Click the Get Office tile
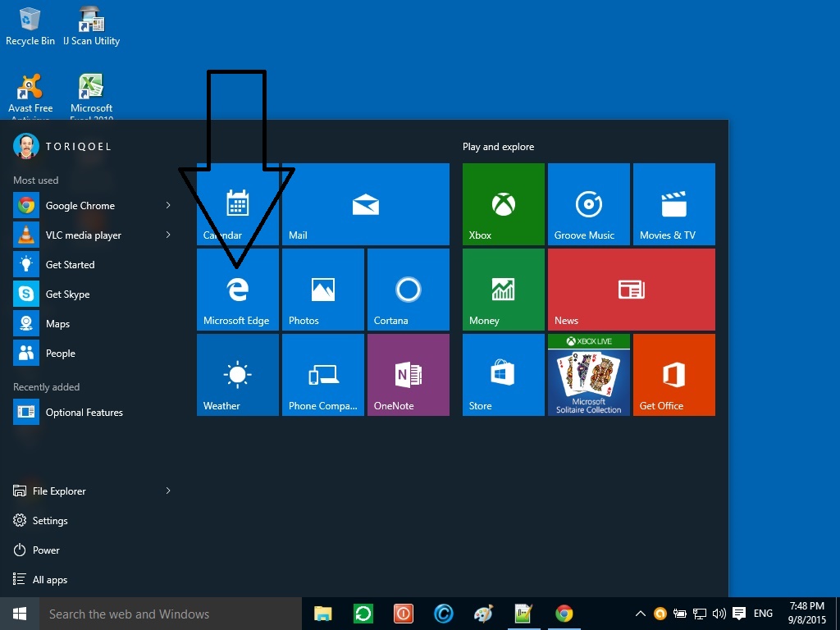Screen dimensions: 840x630 [674, 375]
